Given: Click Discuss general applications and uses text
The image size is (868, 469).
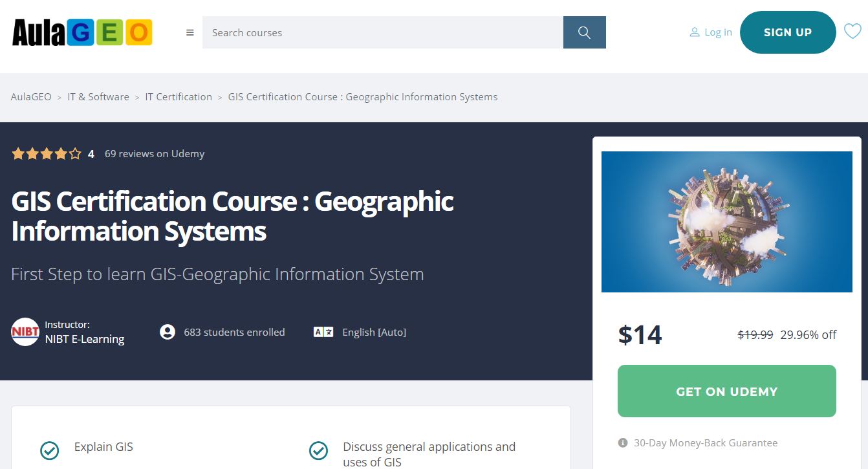Looking at the screenshot, I should point(429,454).
